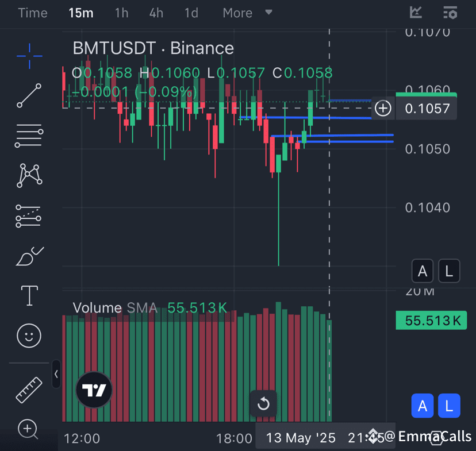Screen dimensions: 476x451
Task: Toggle the blue L button bottom right
Action: (449, 406)
